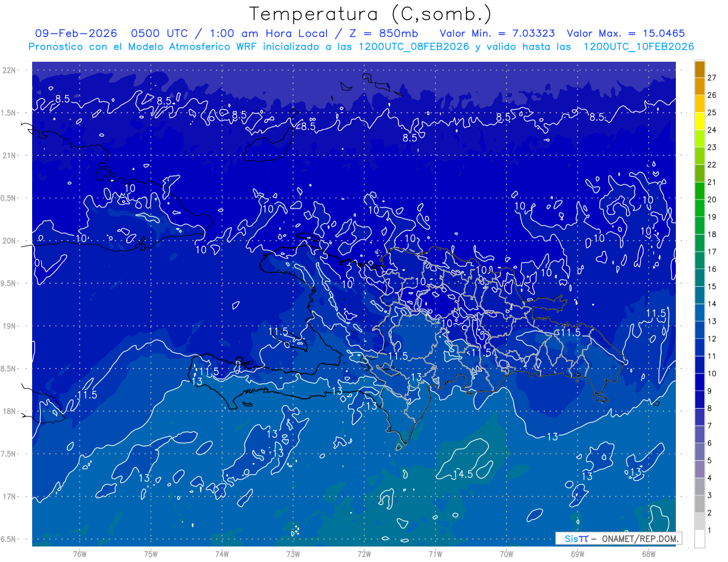Click the colorbar value label '26'
The image size is (728, 562).
[712, 95]
